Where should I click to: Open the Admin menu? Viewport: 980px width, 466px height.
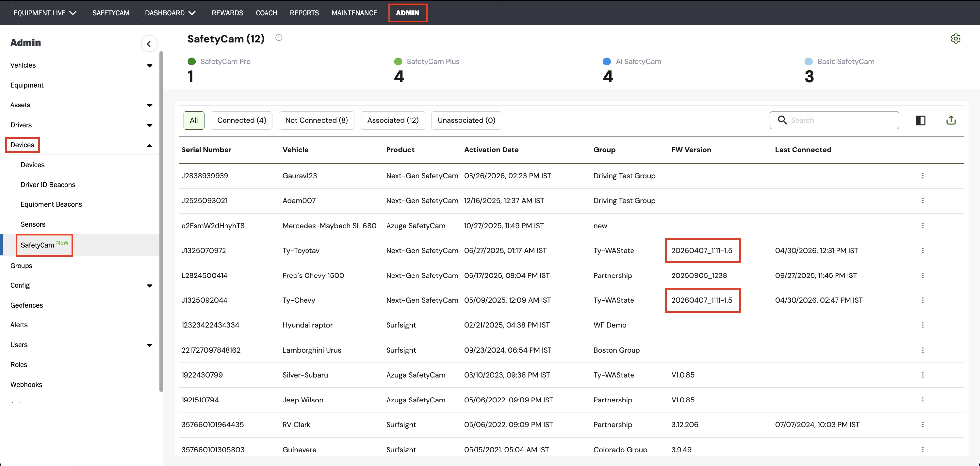pyautogui.click(x=407, y=13)
